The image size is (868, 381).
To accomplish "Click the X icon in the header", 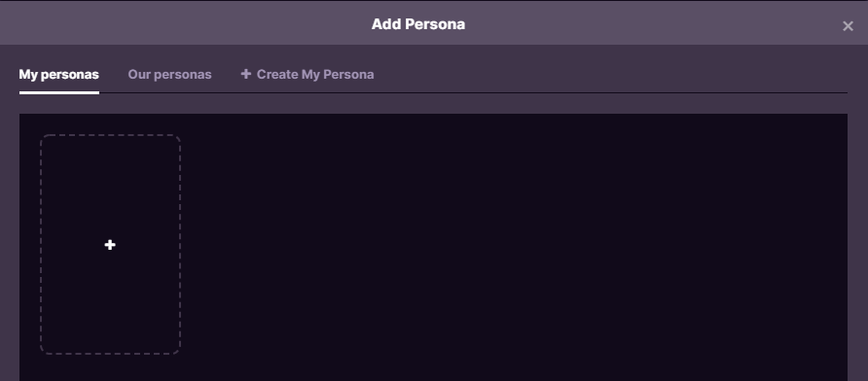I will [848, 26].
